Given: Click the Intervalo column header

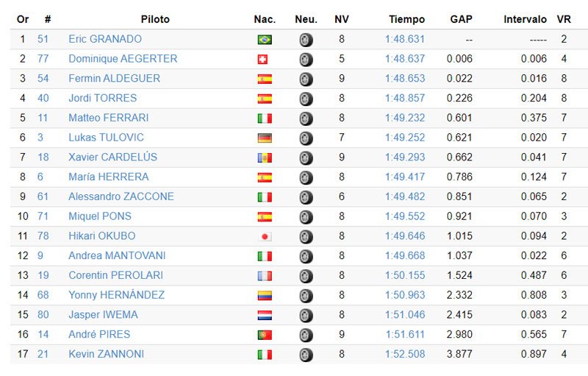Looking at the screenshot, I should (525, 19).
